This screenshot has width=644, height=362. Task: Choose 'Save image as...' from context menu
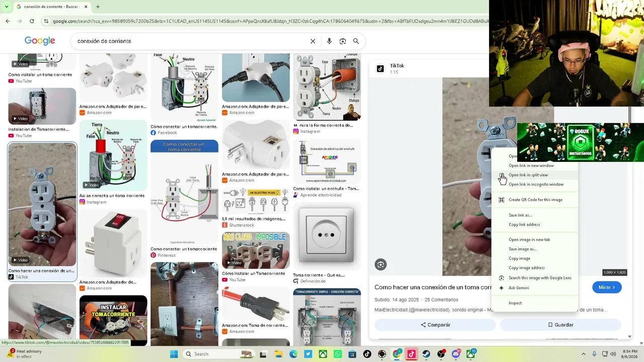pyautogui.click(x=523, y=249)
